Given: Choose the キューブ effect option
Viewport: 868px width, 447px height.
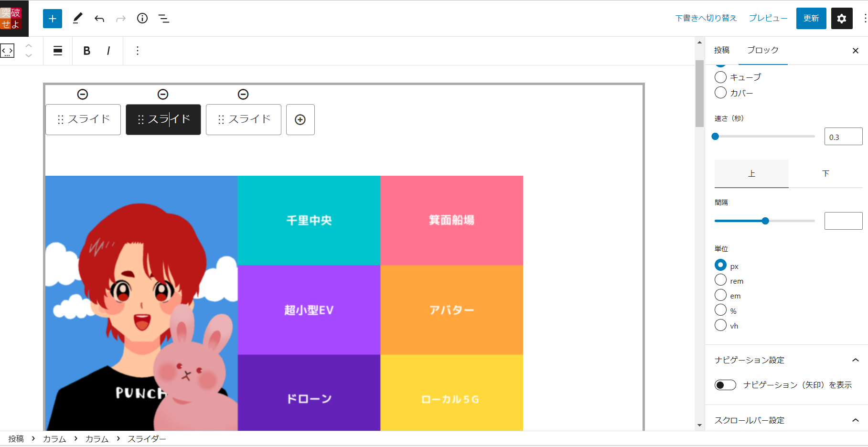Looking at the screenshot, I should pos(720,77).
